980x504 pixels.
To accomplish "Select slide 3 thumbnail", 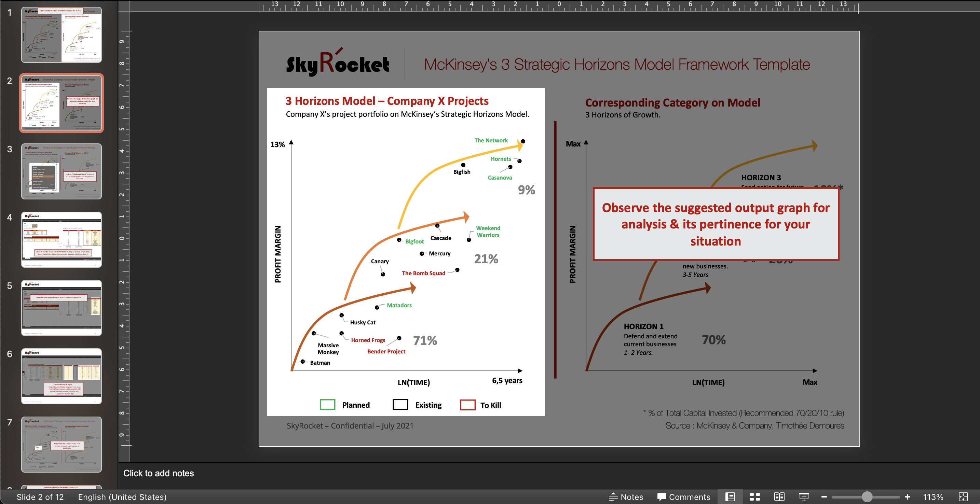I will (x=61, y=171).
